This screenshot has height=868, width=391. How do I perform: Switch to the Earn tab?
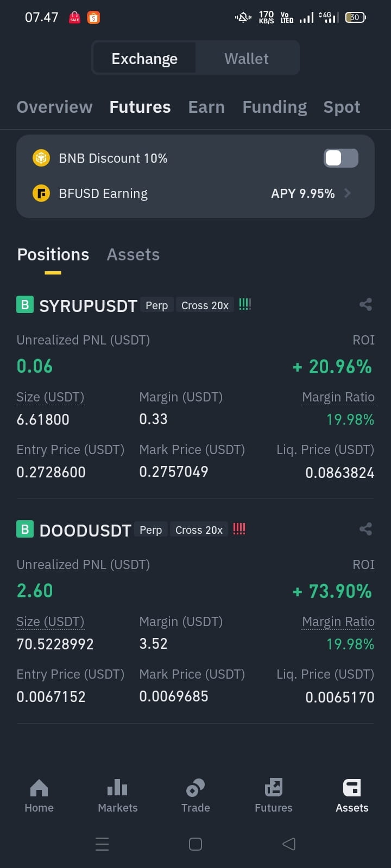pos(206,107)
